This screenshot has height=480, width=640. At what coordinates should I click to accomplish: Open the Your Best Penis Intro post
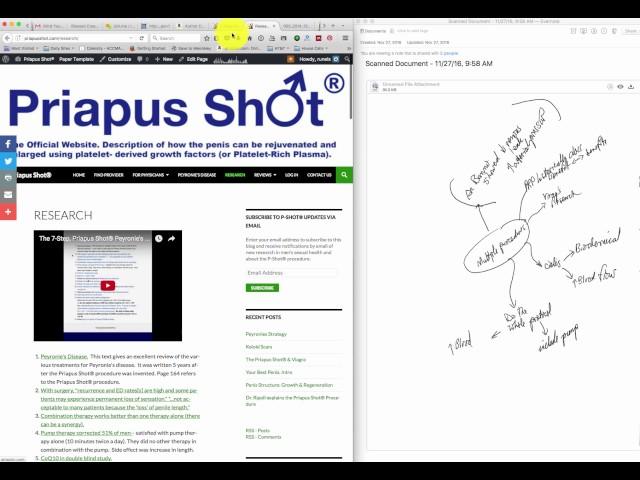click(x=269, y=372)
